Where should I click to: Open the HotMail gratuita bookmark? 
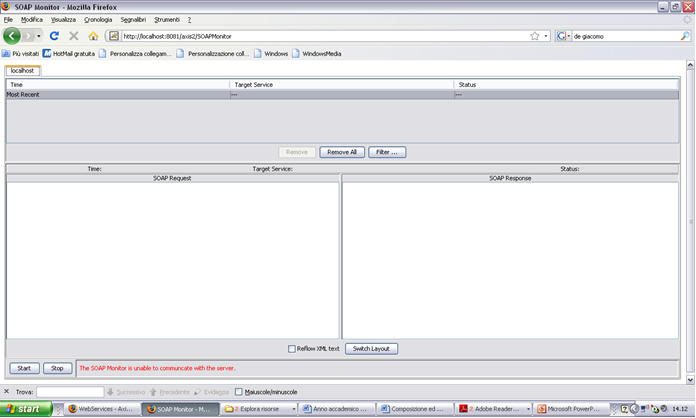click(x=69, y=53)
